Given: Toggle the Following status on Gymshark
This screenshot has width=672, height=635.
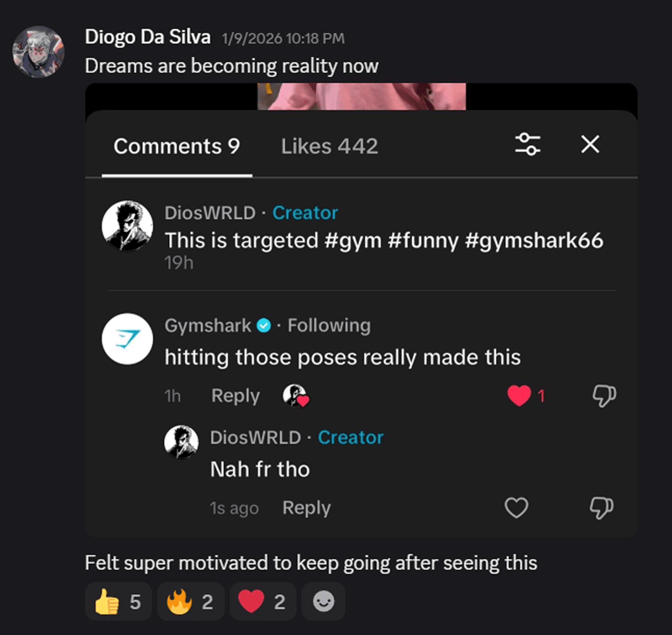Looking at the screenshot, I should [329, 326].
